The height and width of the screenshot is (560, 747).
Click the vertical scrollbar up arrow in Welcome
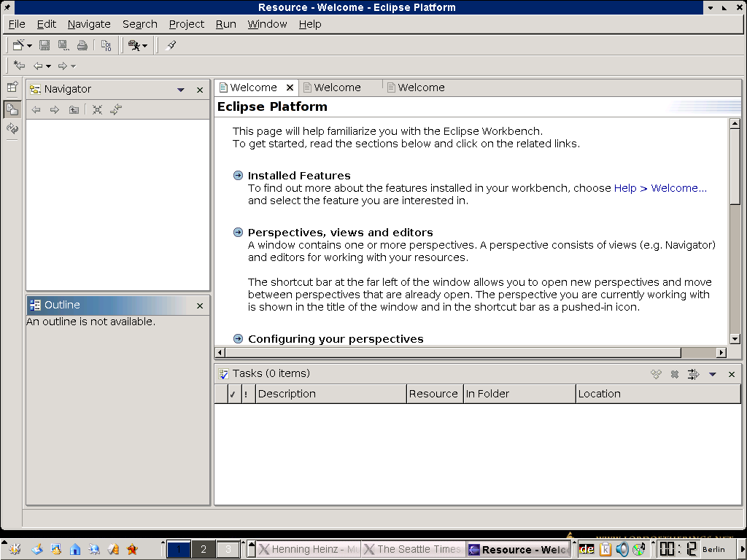point(735,124)
